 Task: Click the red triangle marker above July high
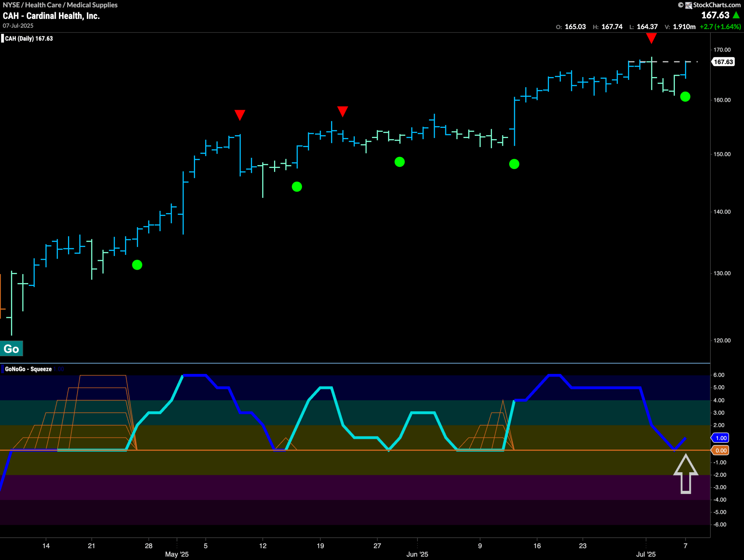(651, 38)
